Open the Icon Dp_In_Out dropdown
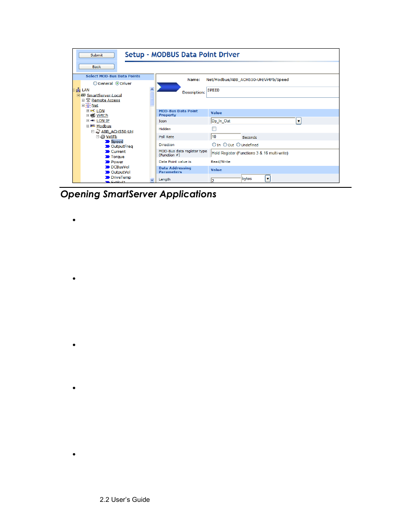The width and height of the screenshot is (411, 532). (x=299, y=121)
